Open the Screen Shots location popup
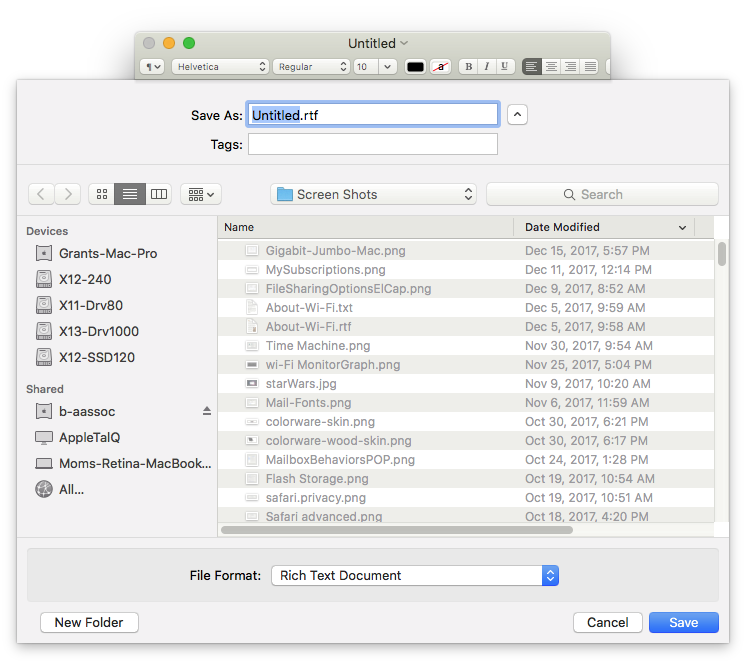The image size is (746, 664). (373, 194)
